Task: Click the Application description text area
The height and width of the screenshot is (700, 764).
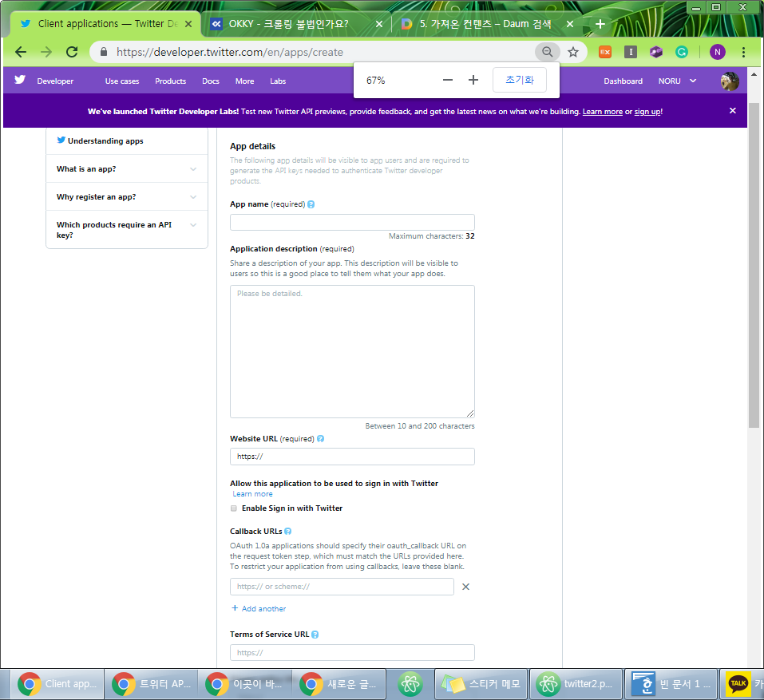Action: tap(352, 352)
